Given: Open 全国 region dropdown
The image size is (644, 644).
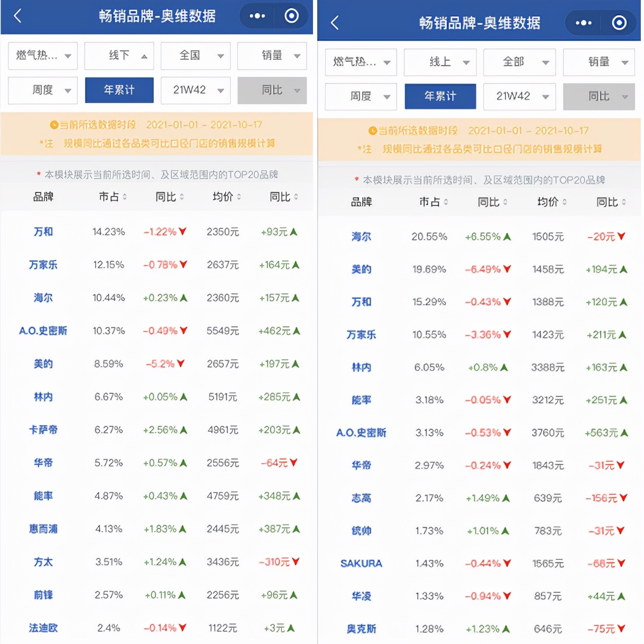Looking at the screenshot, I should [x=196, y=56].
